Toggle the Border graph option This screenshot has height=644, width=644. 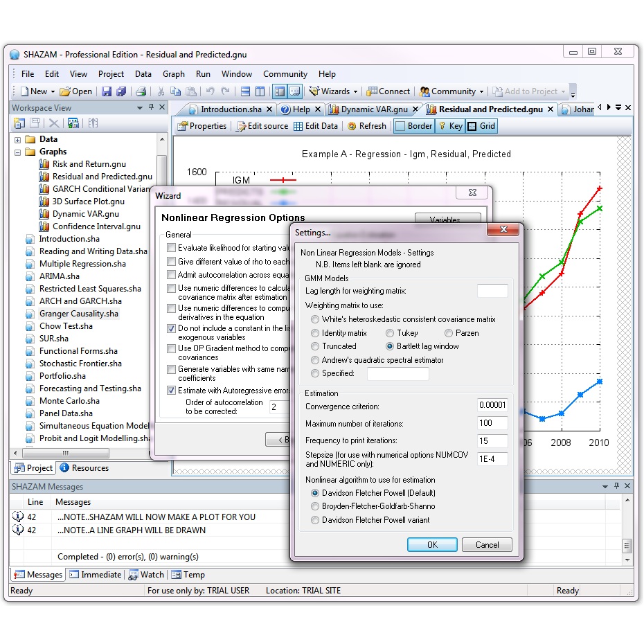[x=414, y=126]
